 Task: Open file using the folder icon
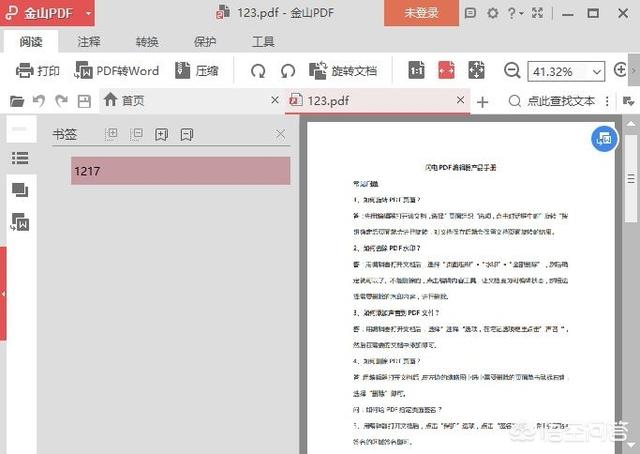tap(17, 101)
